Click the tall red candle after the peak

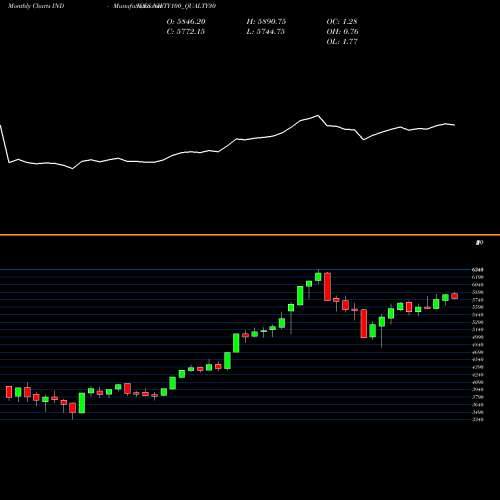(327, 287)
